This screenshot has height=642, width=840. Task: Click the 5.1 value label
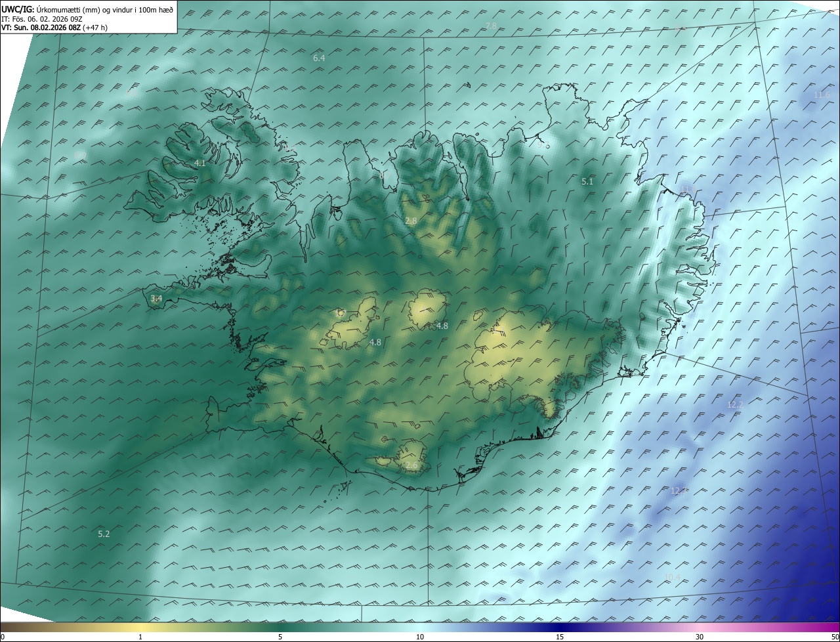click(x=587, y=182)
